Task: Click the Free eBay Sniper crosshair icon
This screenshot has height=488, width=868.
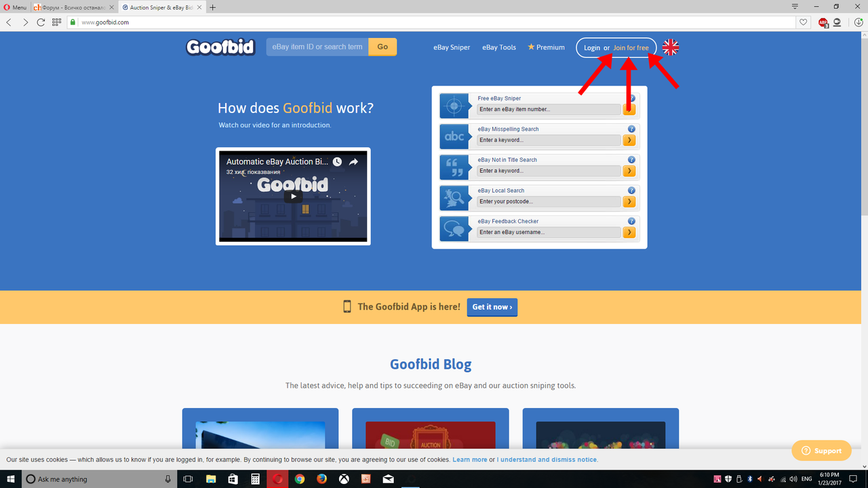Action: point(454,106)
